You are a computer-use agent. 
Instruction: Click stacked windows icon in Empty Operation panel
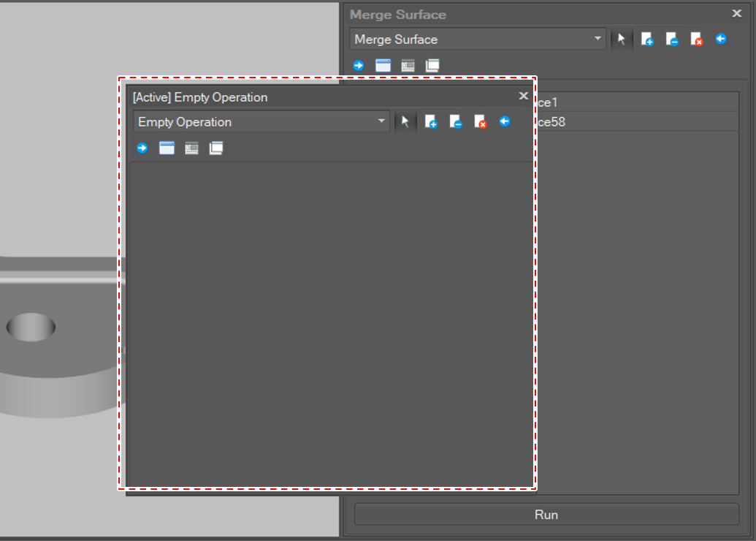click(x=216, y=148)
